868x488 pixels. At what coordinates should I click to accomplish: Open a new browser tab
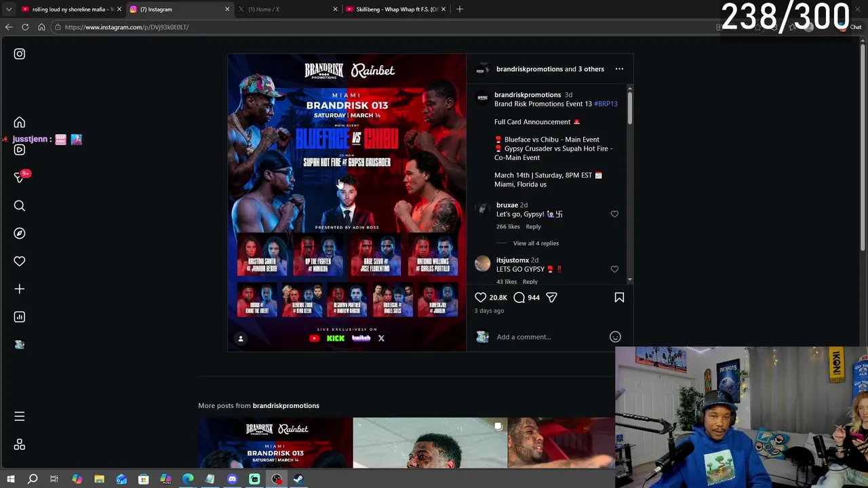pos(459,9)
